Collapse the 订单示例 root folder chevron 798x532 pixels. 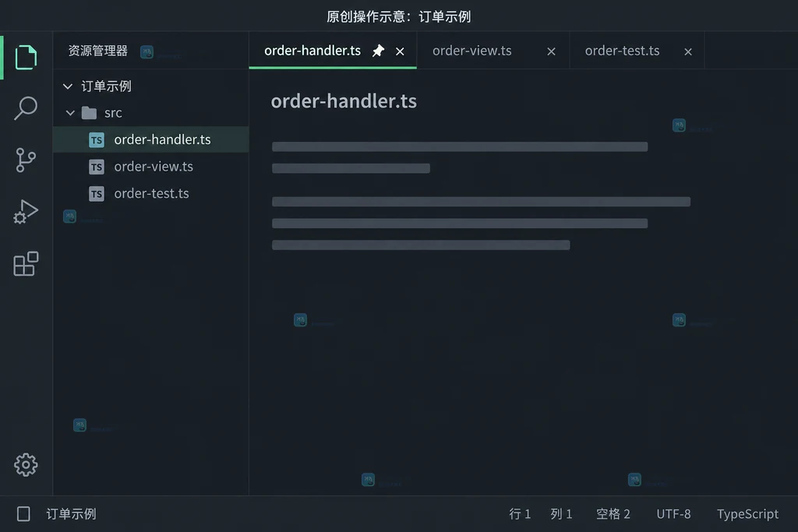pyautogui.click(x=68, y=86)
